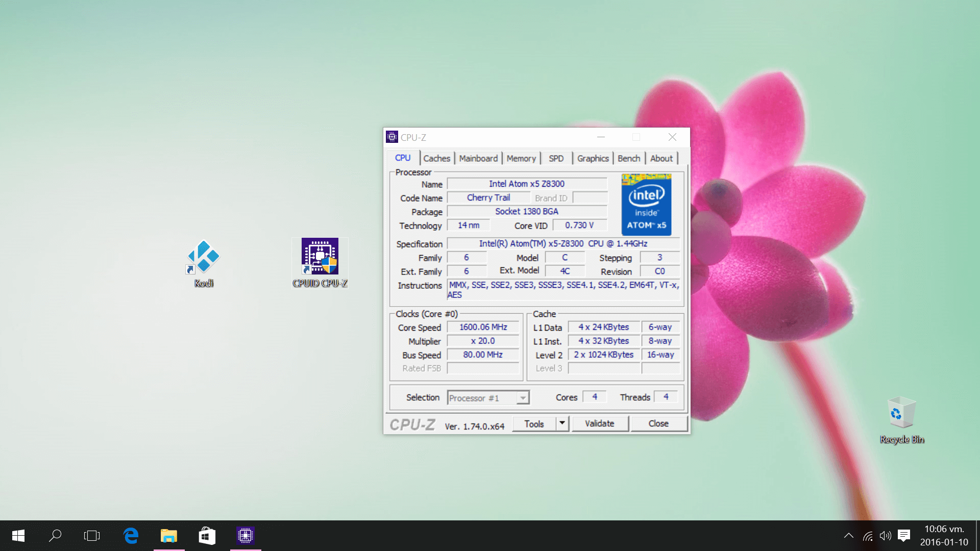The height and width of the screenshot is (551, 980).
Task: Minimize the CPU-Z window
Action: [x=601, y=137]
